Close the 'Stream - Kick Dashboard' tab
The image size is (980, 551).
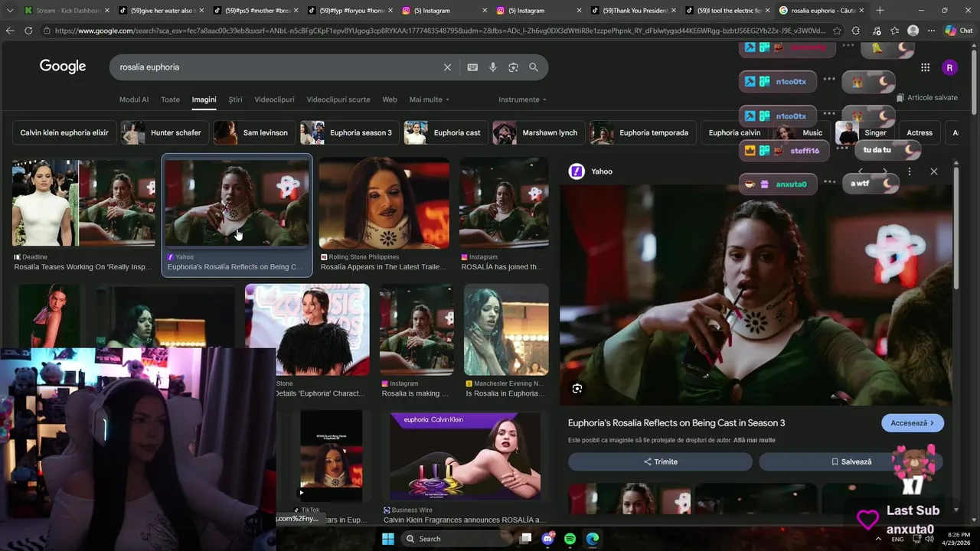[106, 11]
